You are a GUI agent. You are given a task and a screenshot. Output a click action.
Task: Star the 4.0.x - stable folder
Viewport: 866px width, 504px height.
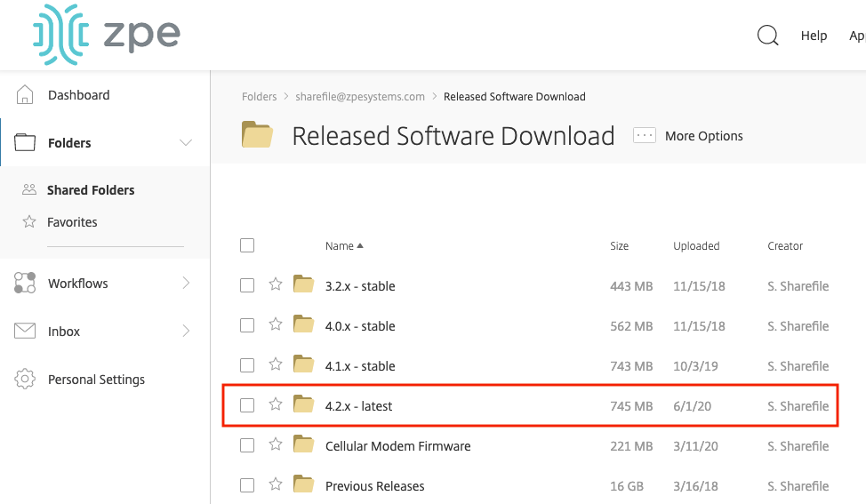coord(276,324)
